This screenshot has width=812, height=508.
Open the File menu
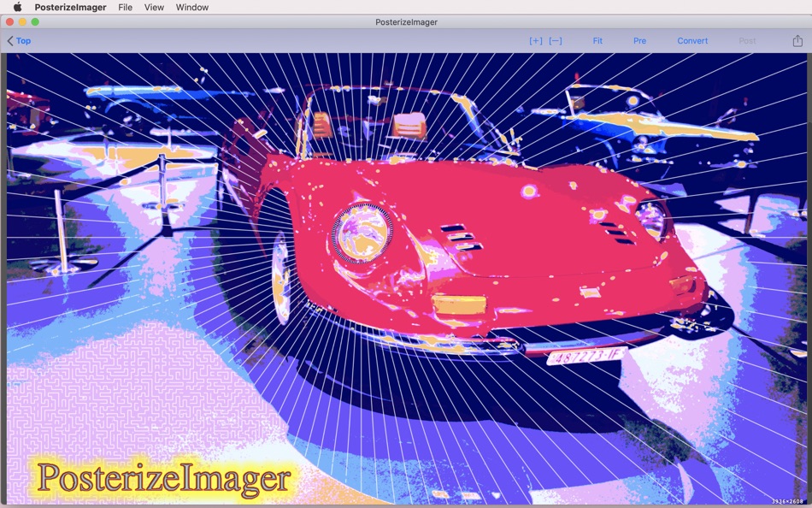(x=125, y=7)
